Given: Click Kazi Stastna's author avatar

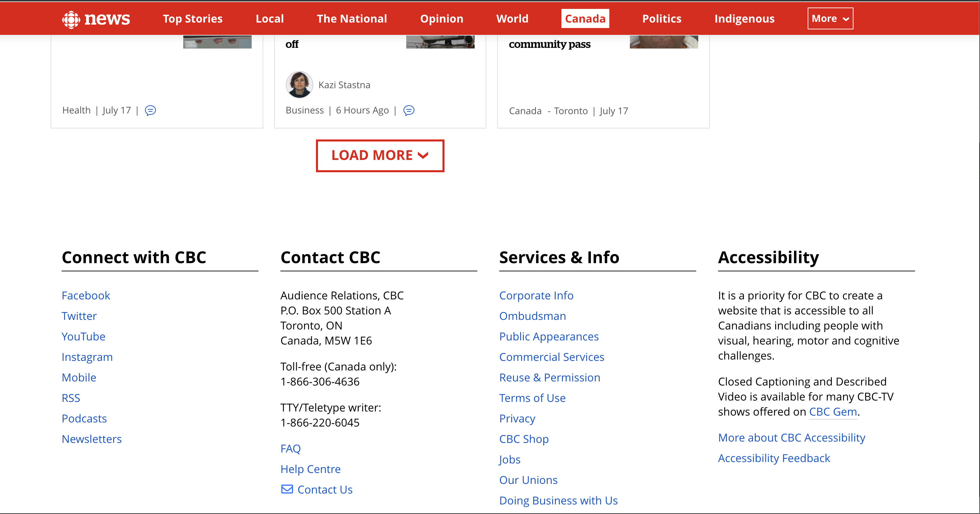Looking at the screenshot, I should coord(300,84).
